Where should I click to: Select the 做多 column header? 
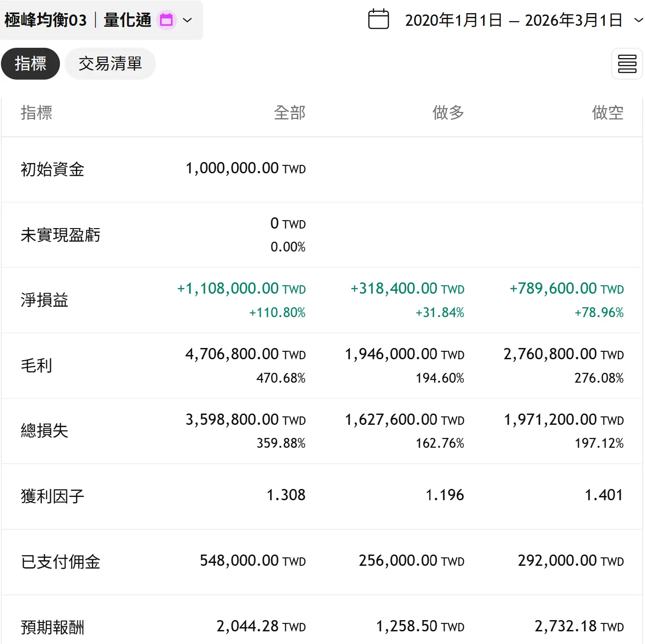tap(448, 113)
